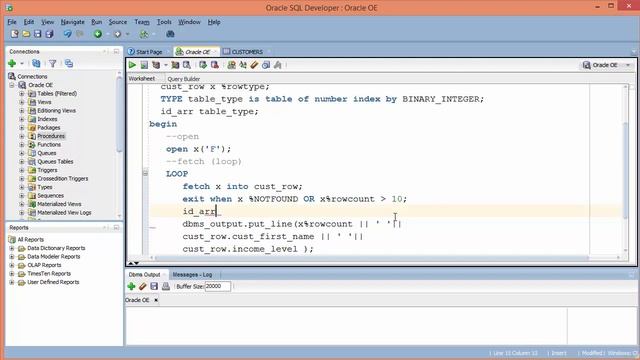Clear worksheet with eraser icon
Screen dimensions: 640x360
[254, 65]
